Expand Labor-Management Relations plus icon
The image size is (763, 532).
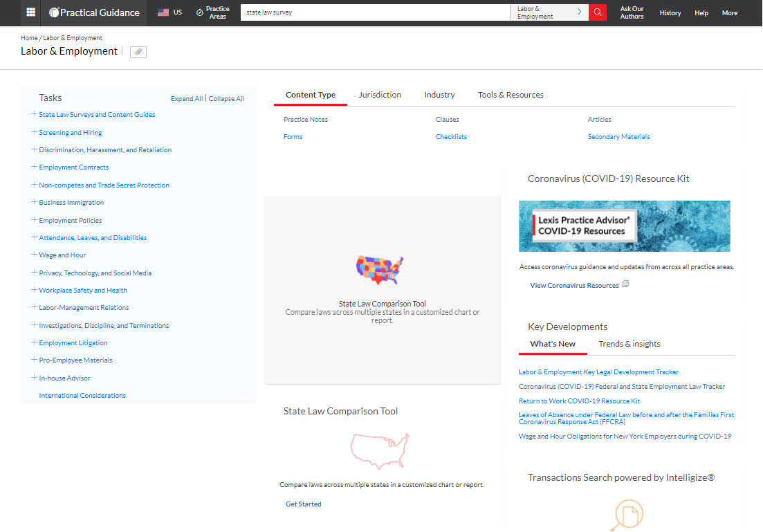click(x=34, y=306)
